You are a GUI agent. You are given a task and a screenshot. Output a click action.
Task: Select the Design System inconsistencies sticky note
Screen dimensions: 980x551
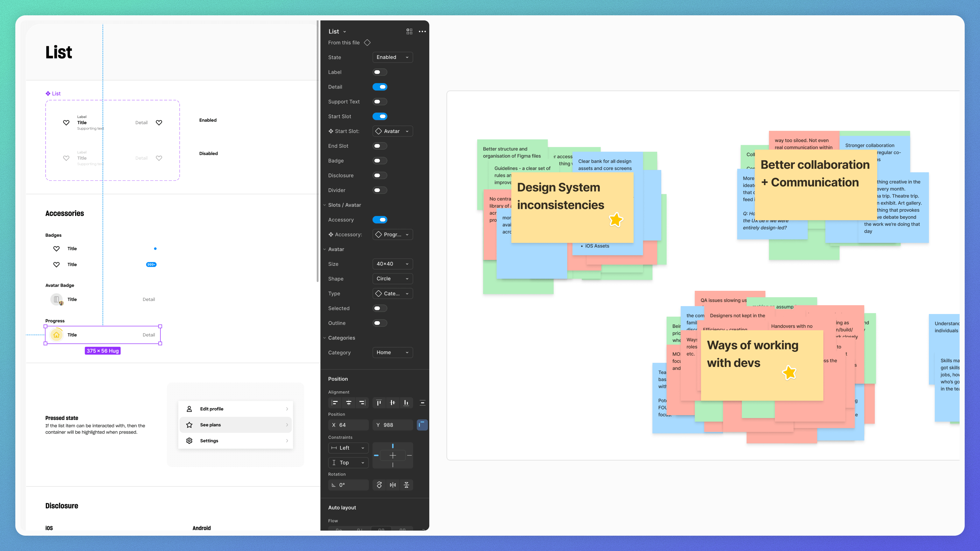click(572, 208)
